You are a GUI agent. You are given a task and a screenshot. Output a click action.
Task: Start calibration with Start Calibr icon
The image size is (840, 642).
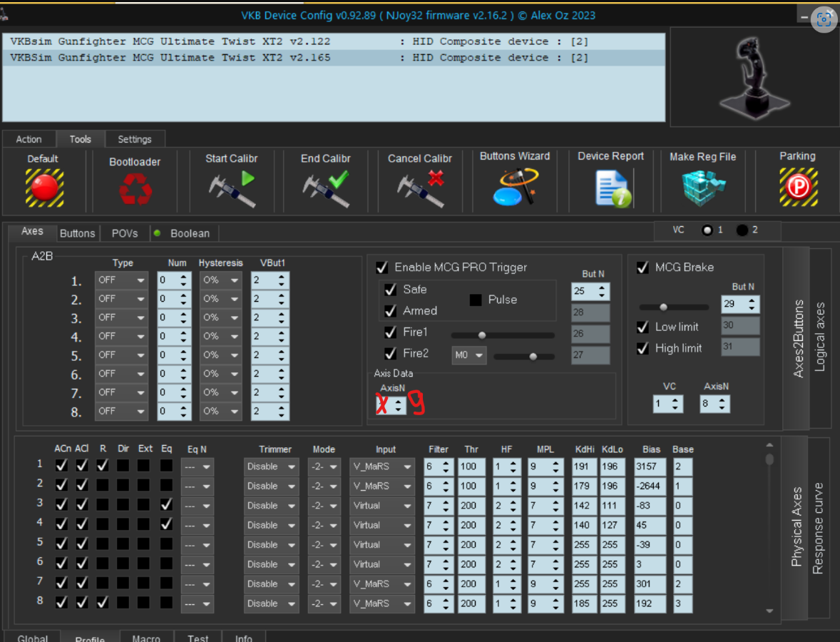click(232, 188)
